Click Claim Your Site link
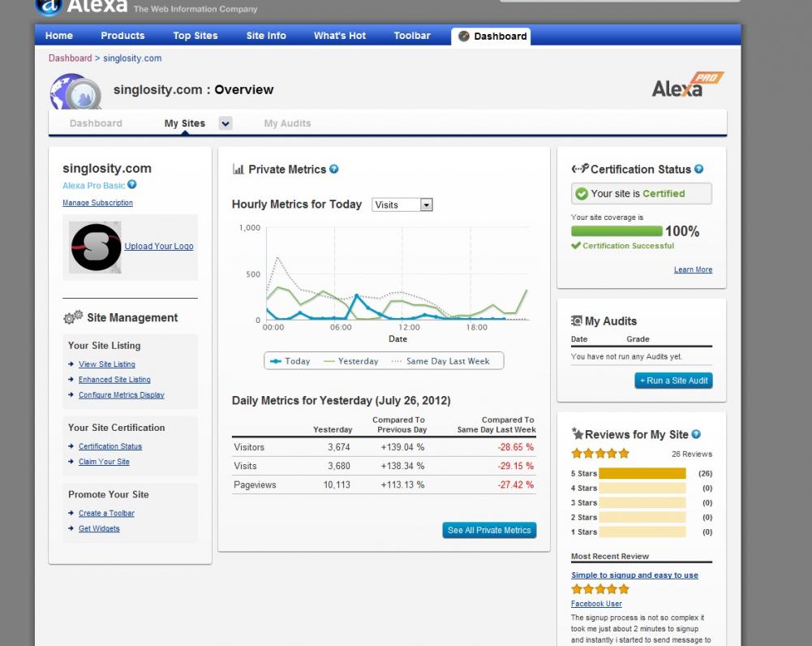This screenshot has height=646, width=812. coord(104,462)
